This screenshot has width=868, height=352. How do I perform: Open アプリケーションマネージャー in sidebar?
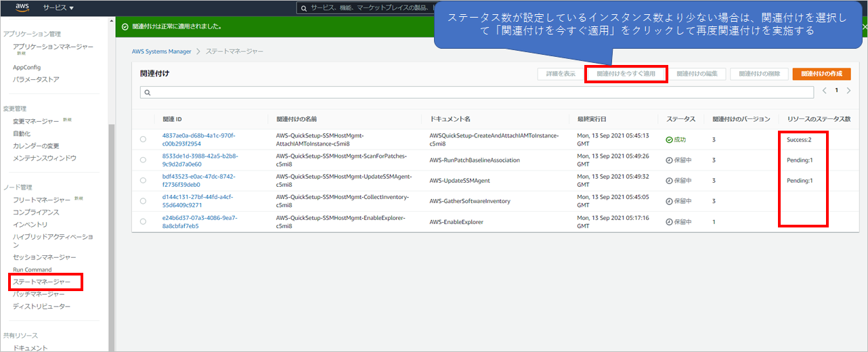(53, 47)
